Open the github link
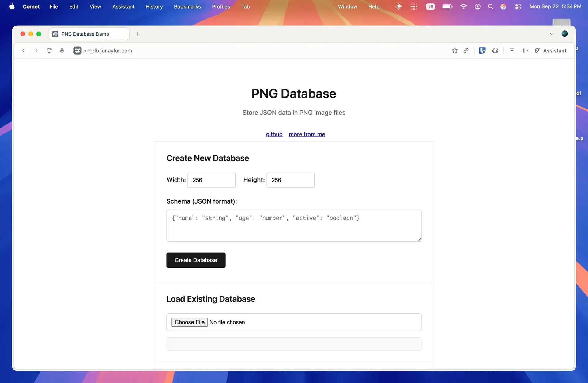This screenshot has width=588, height=383. 274,134
